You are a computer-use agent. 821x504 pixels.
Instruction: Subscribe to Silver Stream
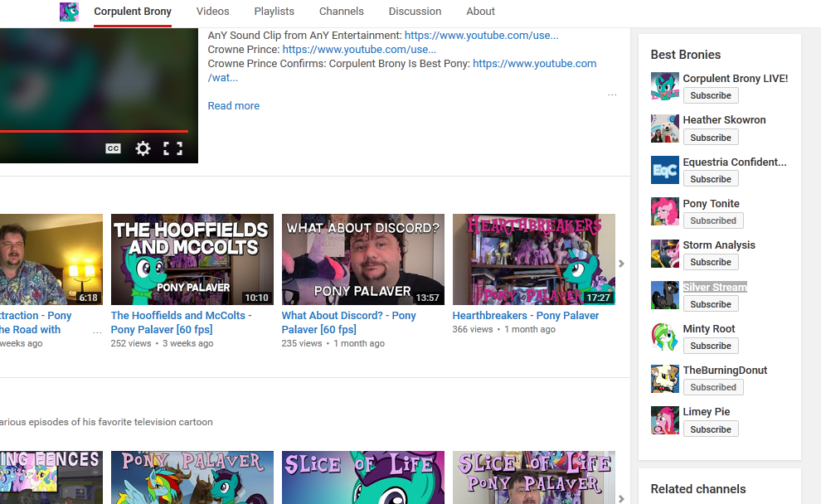711,304
